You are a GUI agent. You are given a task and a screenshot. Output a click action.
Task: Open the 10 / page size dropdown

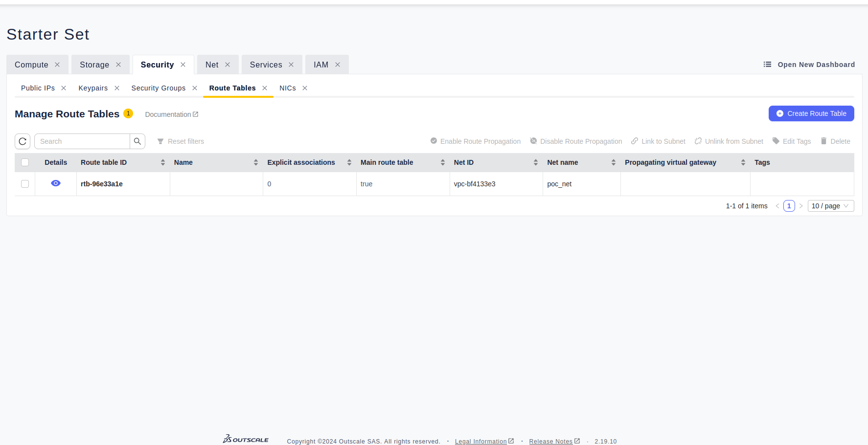[x=830, y=206]
